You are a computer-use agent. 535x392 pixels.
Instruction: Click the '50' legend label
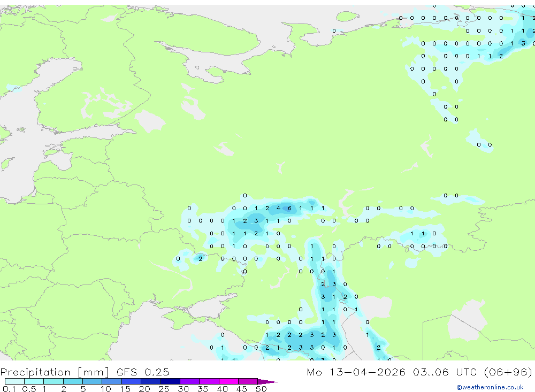point(261,389)
